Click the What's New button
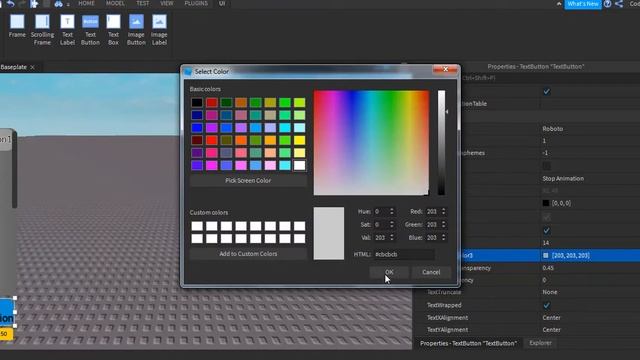This screenshot has width=640, height=360. 583,4
